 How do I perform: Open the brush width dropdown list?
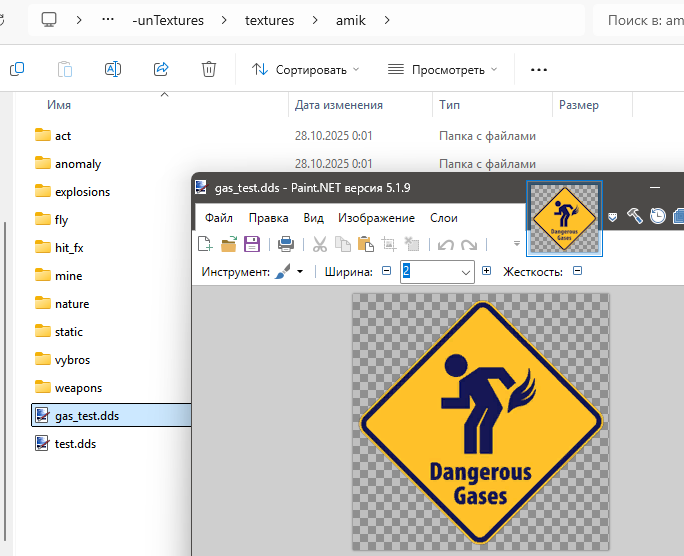tap(465, 271)
